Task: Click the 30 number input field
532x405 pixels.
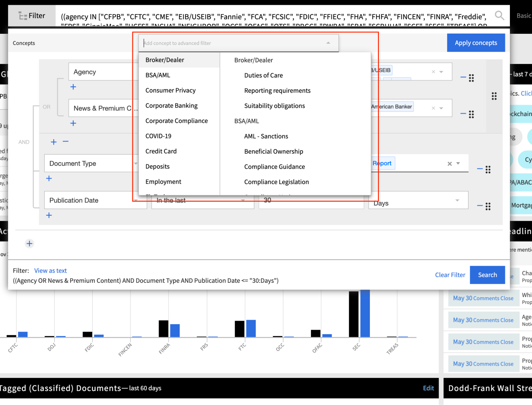Action: pos(311,200)
